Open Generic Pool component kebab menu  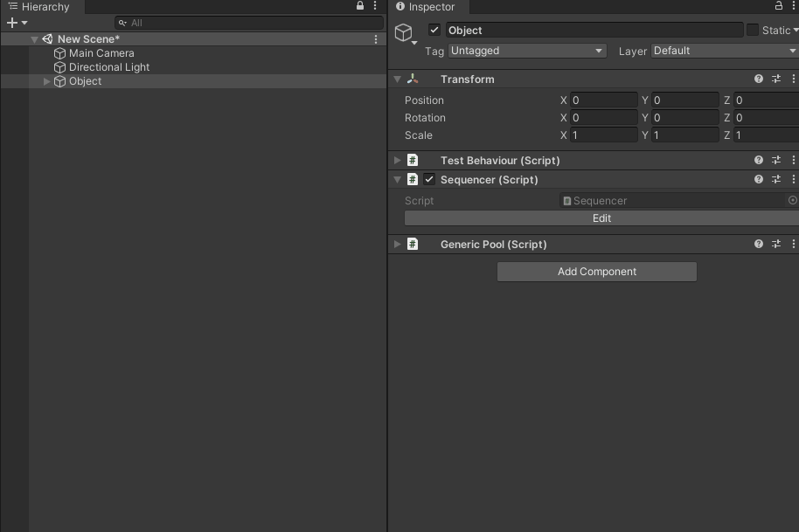point(794,245)
